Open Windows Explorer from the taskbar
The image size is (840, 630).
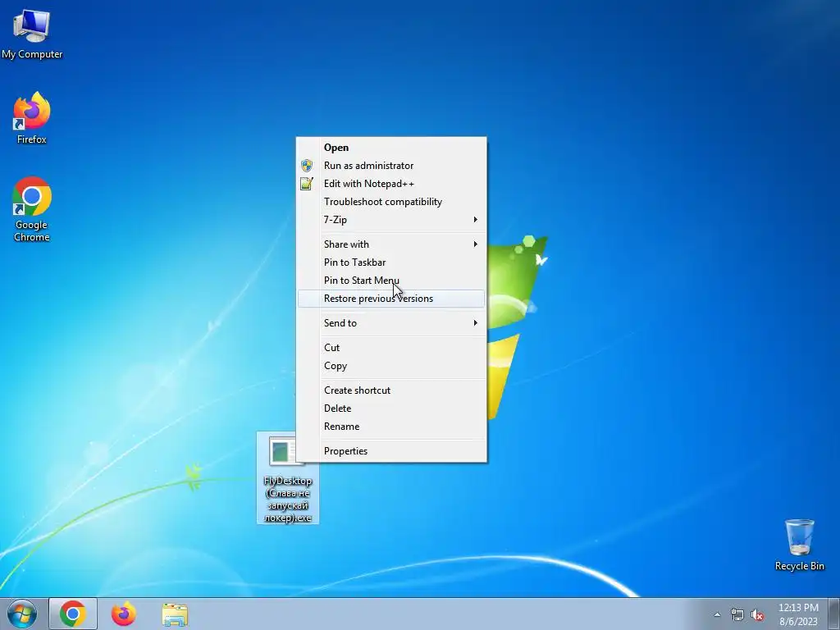click(x=175, y=614)
